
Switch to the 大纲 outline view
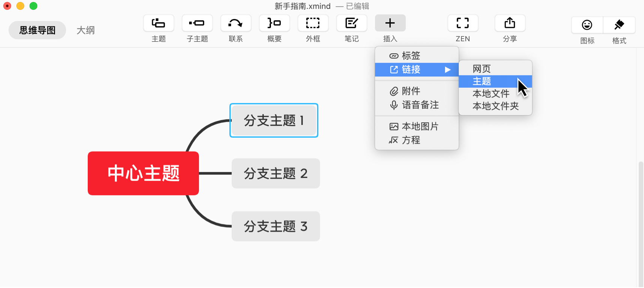[86, 30]
